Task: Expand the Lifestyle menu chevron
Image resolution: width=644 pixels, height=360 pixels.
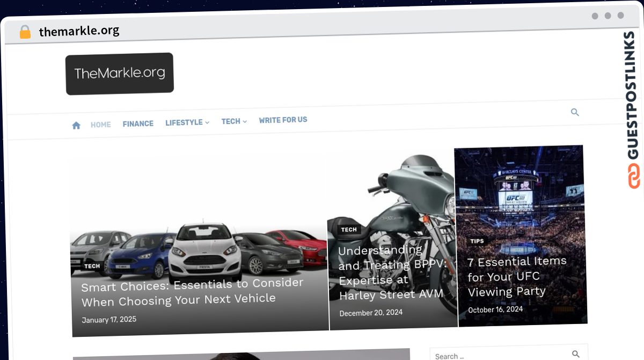Action: click(x=207, y=123)
